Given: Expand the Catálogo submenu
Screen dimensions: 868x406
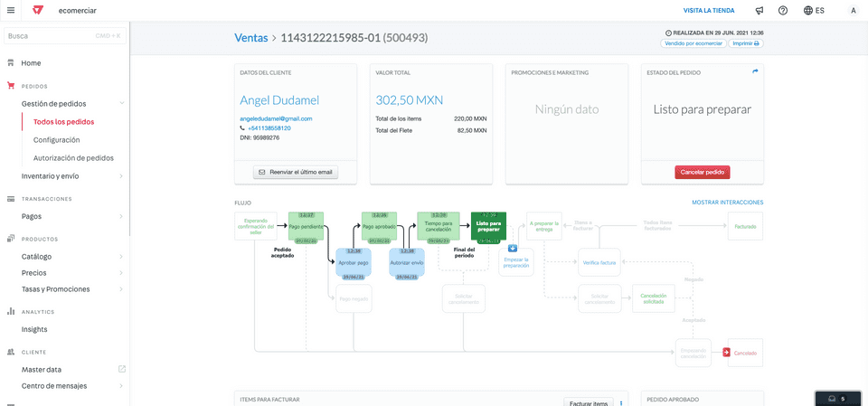Looking at the screenshot, I should pos(121,257).
